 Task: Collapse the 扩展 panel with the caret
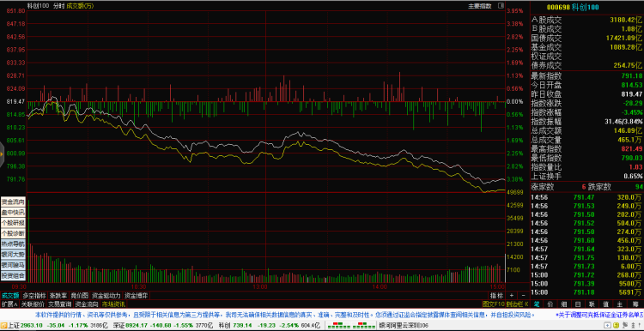(9, 304)
